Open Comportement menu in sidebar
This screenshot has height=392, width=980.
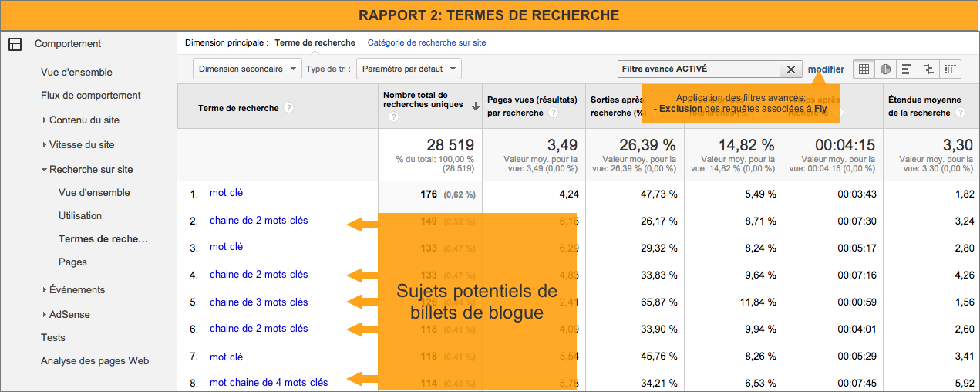[x=68, y=44]
